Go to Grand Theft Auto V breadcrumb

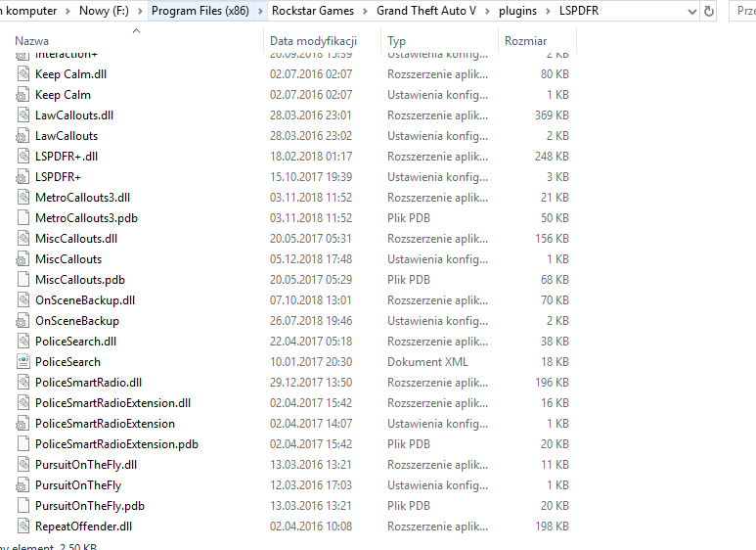pyautogui.click(x=425, y=11)
